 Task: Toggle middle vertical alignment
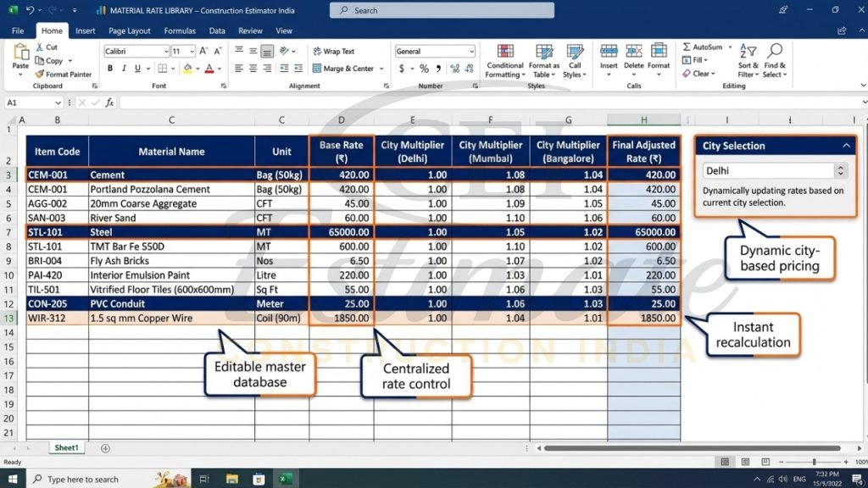(x=253, y=51)
